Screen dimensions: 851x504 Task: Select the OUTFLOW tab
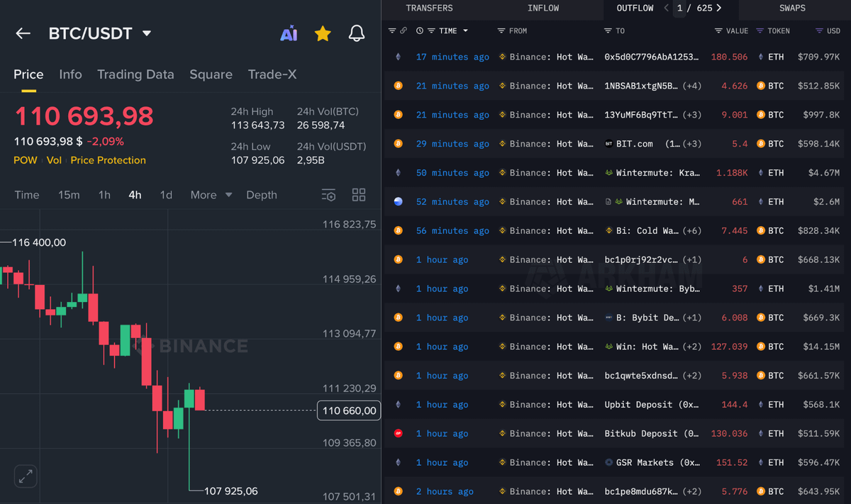point(635,9)
